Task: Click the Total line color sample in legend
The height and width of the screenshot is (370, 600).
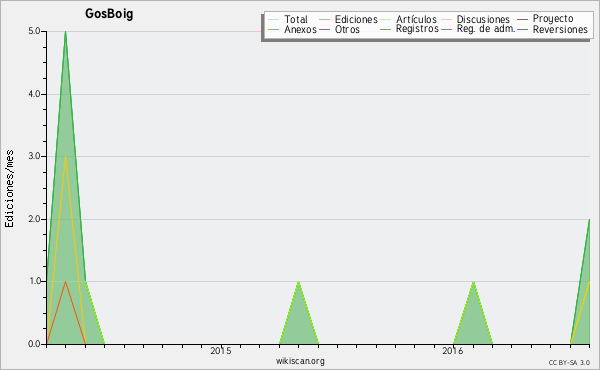Action: point(274,20)
